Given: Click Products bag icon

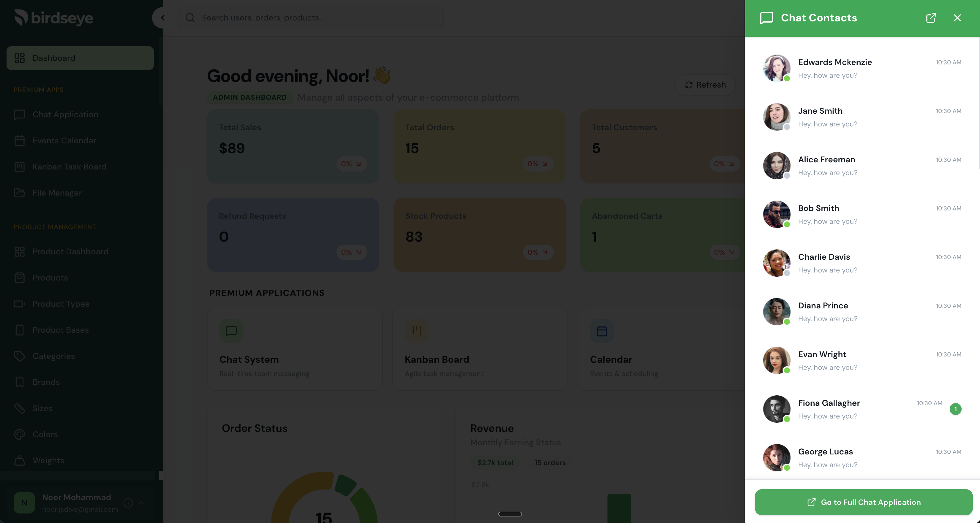Looking at the screenshot, I should pyautogui.click(x=19, y=278).
